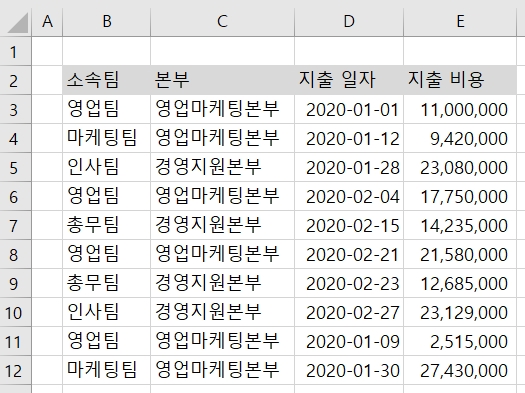Select 영업팀 cell in row 11
Screen dimensions: 525x393
(106, 341)
